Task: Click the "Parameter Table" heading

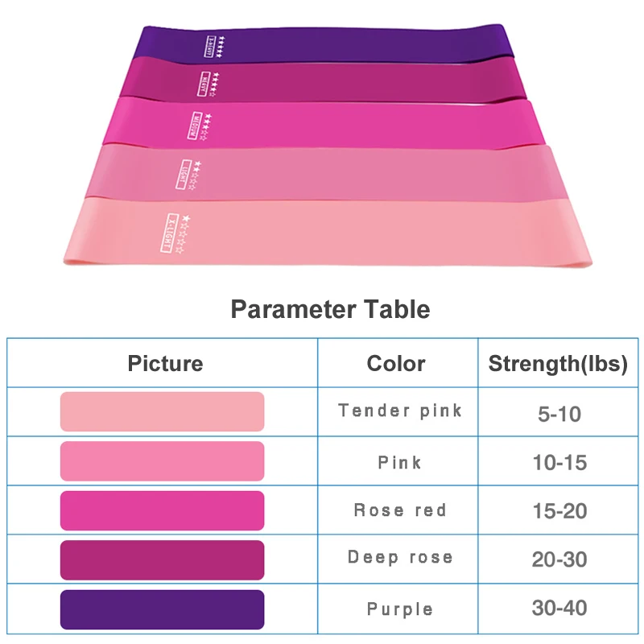Action: pyautogui.click(x=330, y=309)
